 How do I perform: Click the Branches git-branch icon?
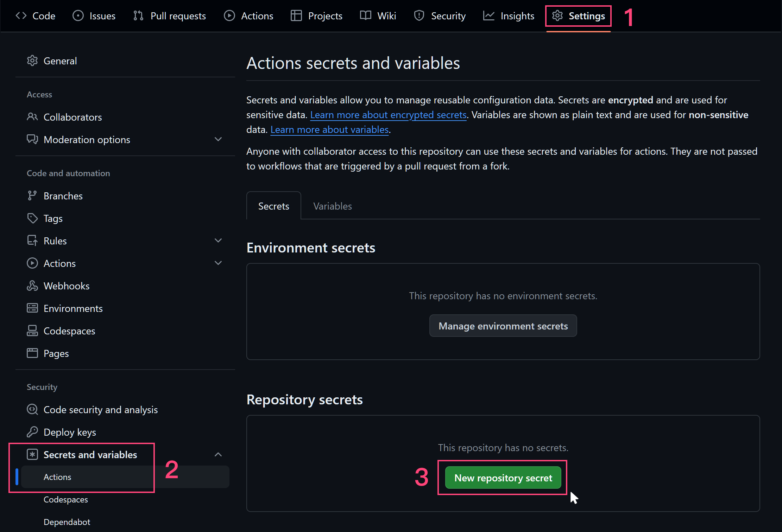click(x=32, y=196)
